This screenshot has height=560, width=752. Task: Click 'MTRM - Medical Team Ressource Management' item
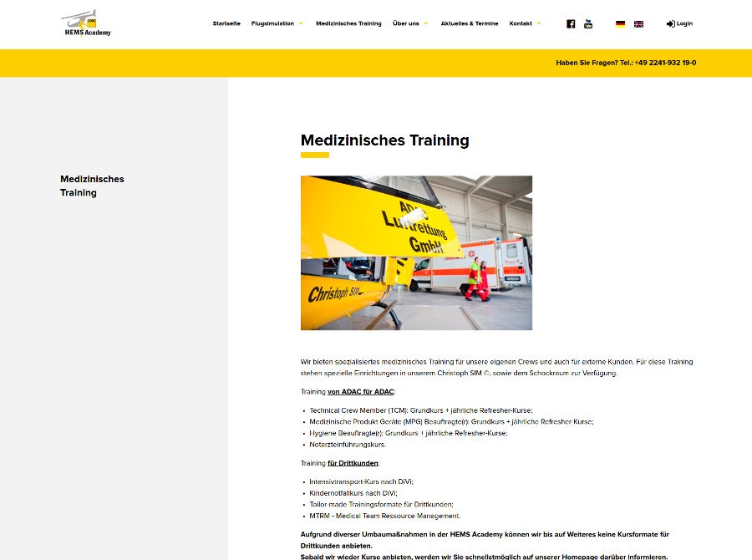point(384,516)
